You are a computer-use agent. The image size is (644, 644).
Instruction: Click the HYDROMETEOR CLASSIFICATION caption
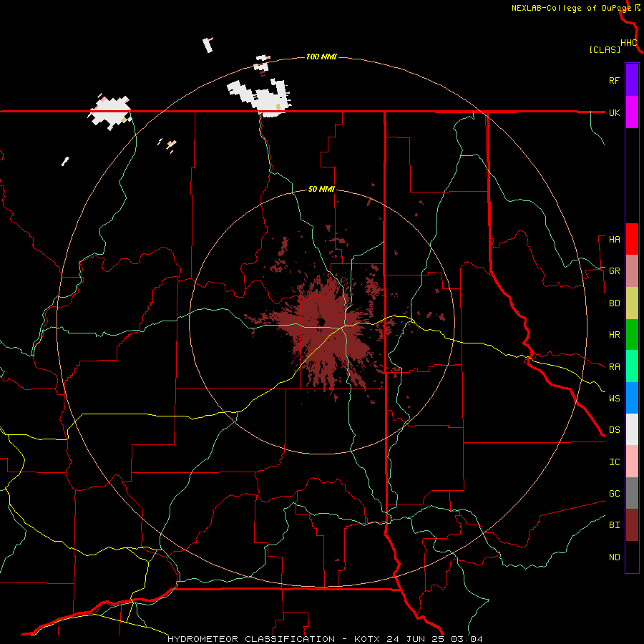coord(251,639)
